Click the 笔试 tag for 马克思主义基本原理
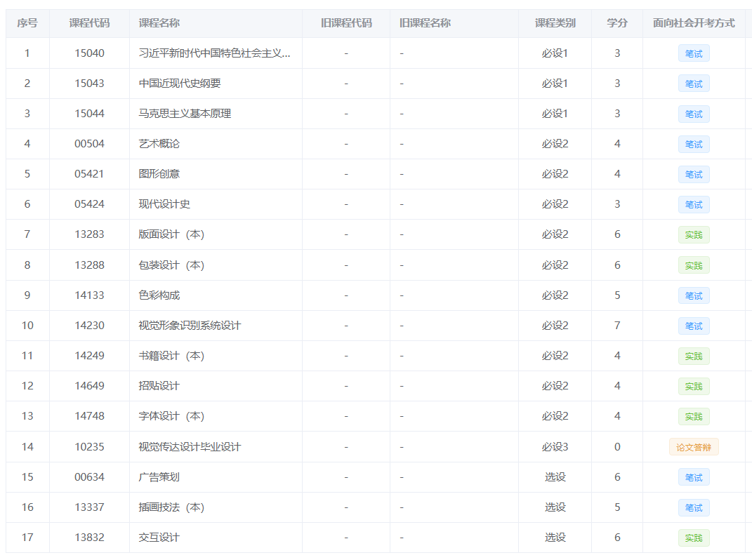The image size is (752, 560). click(x=694, y=114)
